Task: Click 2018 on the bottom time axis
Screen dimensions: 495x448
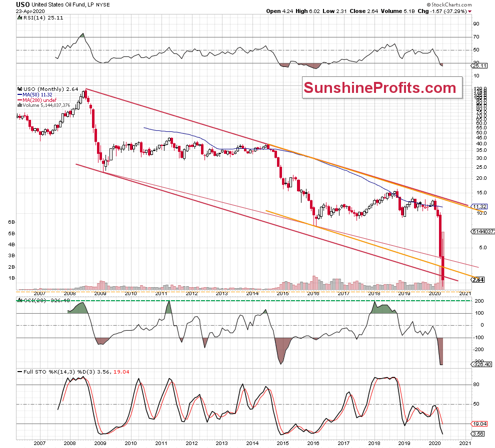Action: tap(374, 443)
